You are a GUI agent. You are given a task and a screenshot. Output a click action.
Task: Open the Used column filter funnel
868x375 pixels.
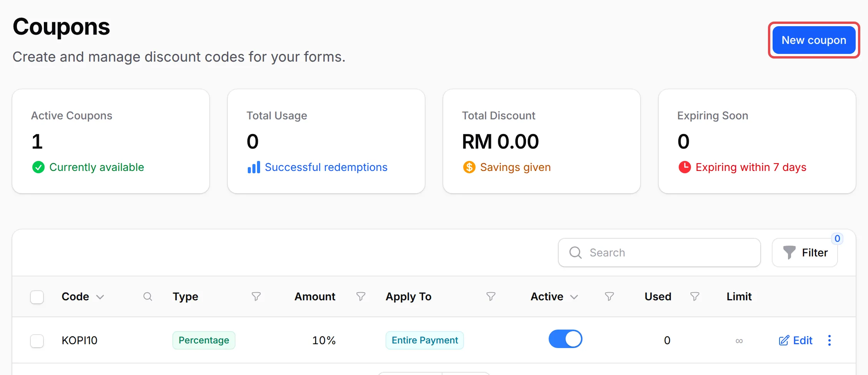695,296
